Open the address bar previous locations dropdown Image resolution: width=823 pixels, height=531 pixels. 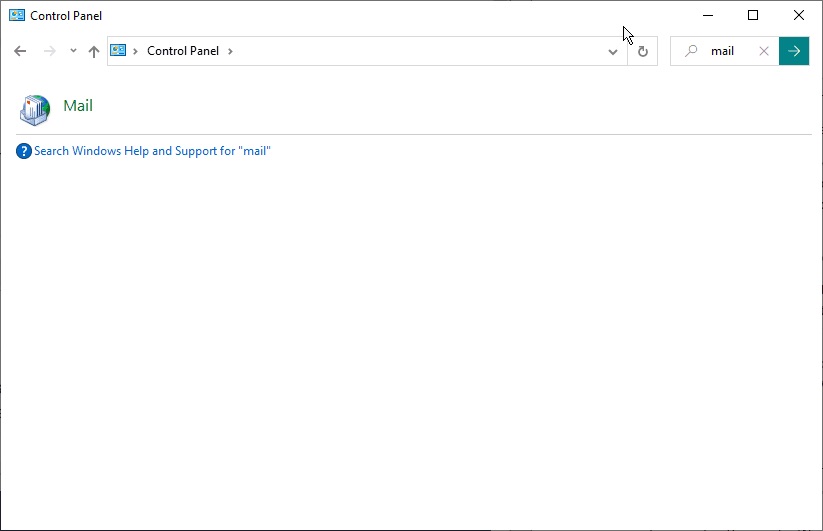pyautogui.click(x=613, y=51)
